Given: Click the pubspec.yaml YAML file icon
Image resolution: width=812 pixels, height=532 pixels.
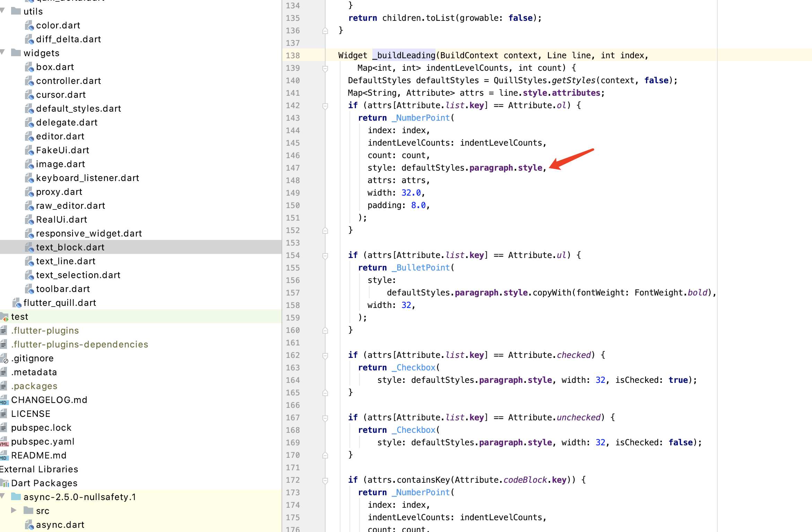Looking at the screenshot, I should [4, 441].
